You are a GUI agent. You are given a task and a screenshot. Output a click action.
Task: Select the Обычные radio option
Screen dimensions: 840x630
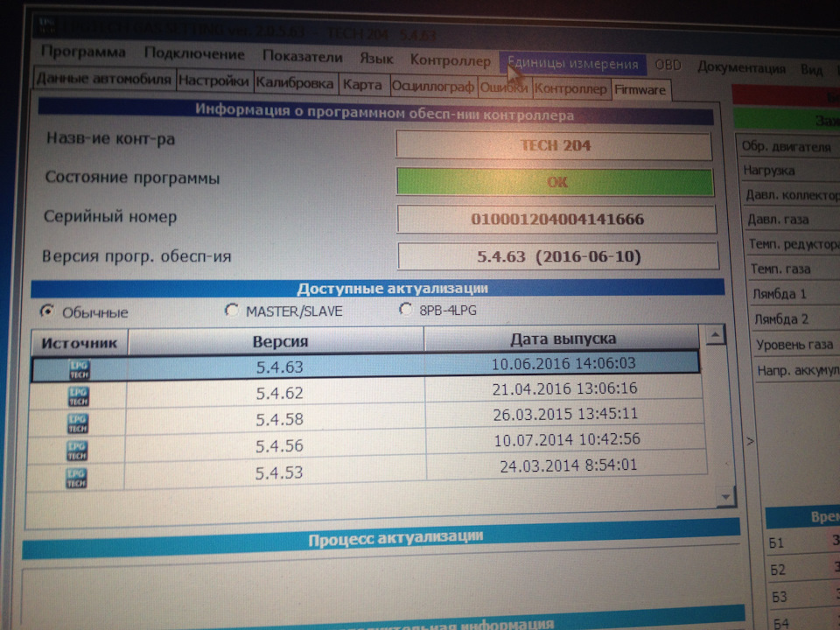[47, 311]
